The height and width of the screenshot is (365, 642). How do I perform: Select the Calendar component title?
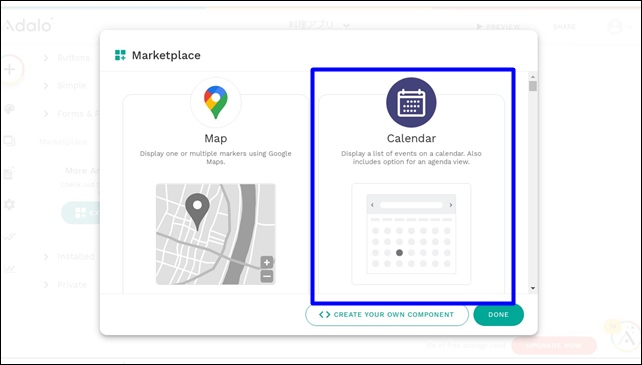[x=411, y=138]
